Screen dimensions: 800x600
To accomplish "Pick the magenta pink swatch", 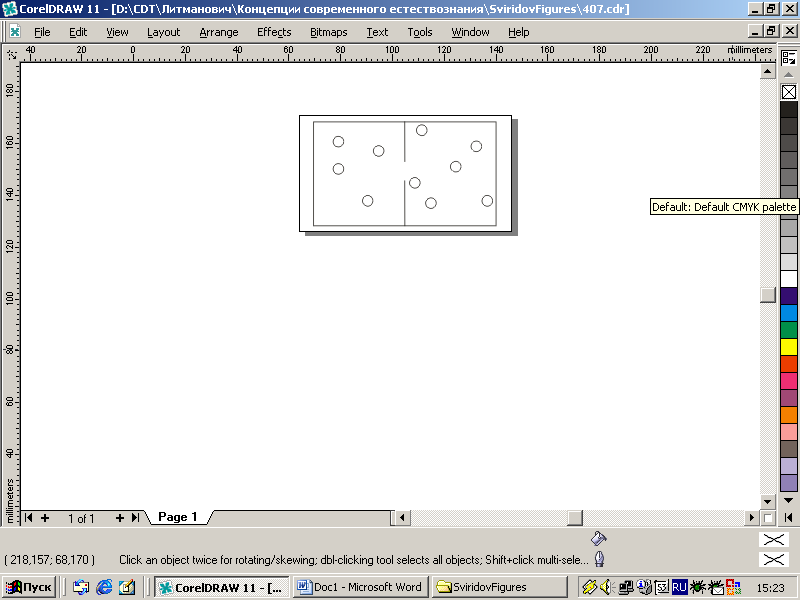I will (789, 380).
